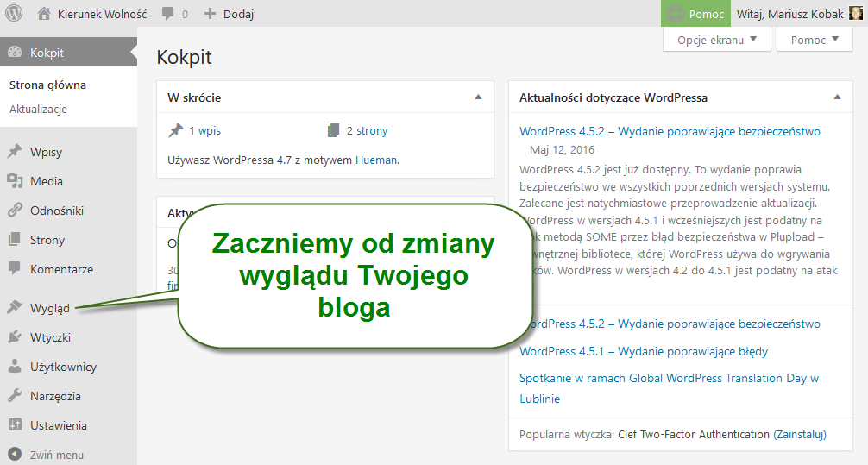Click the Kokpit page heading

[x=185, y=57]
